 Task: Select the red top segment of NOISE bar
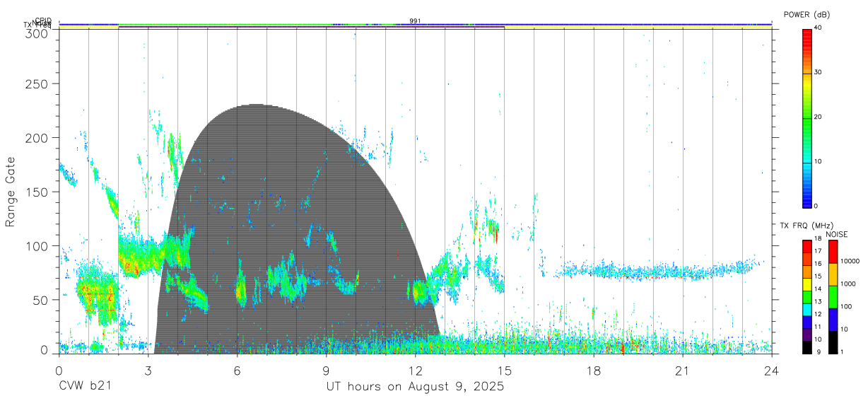[833, 252]
